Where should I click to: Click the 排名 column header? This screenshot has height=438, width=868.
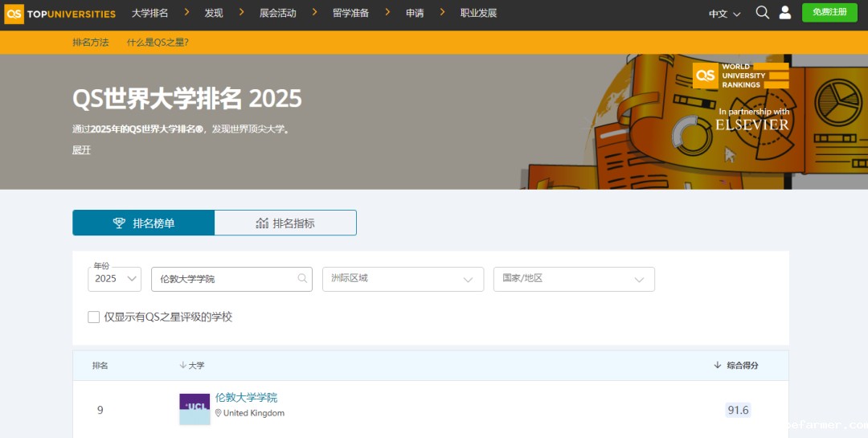tap(100, 366)
